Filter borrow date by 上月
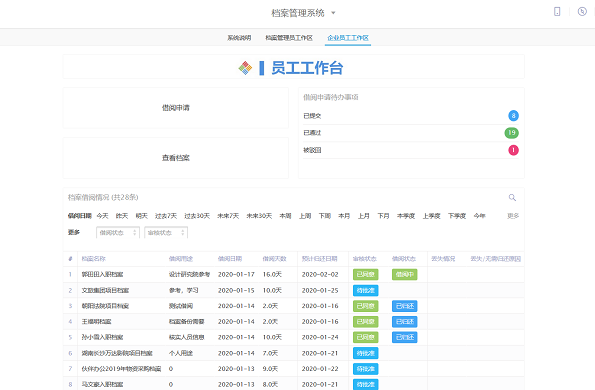 [364, 216]
